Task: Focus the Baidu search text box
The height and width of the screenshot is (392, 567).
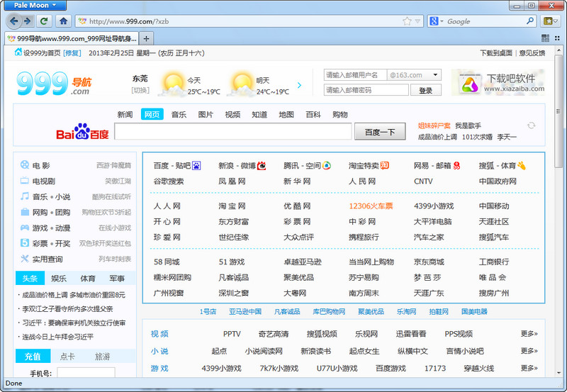Action: 233,131
